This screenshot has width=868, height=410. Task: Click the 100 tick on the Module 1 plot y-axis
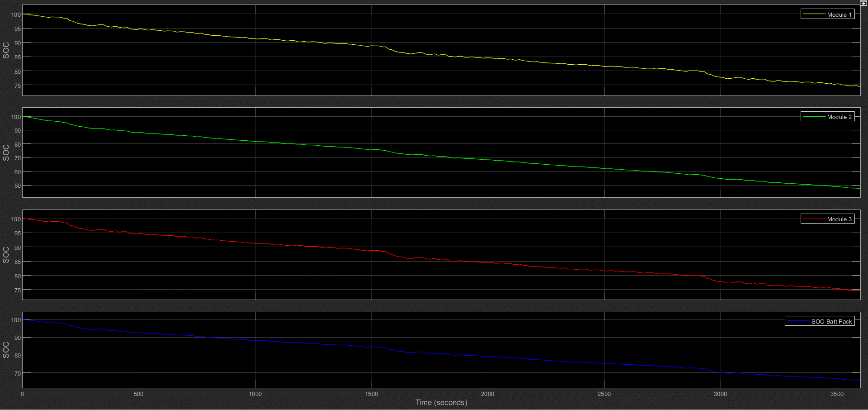[x=16, y=14]
